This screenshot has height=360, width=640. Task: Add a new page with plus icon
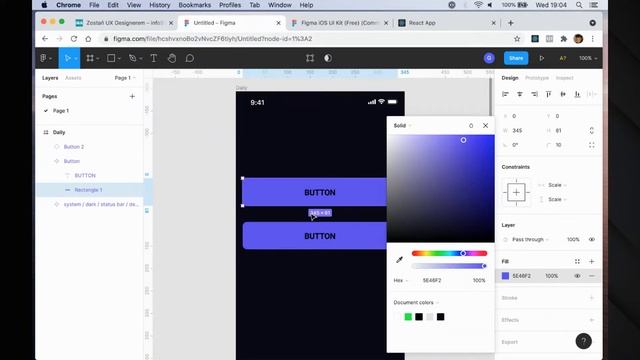click(x=132, y=96)
